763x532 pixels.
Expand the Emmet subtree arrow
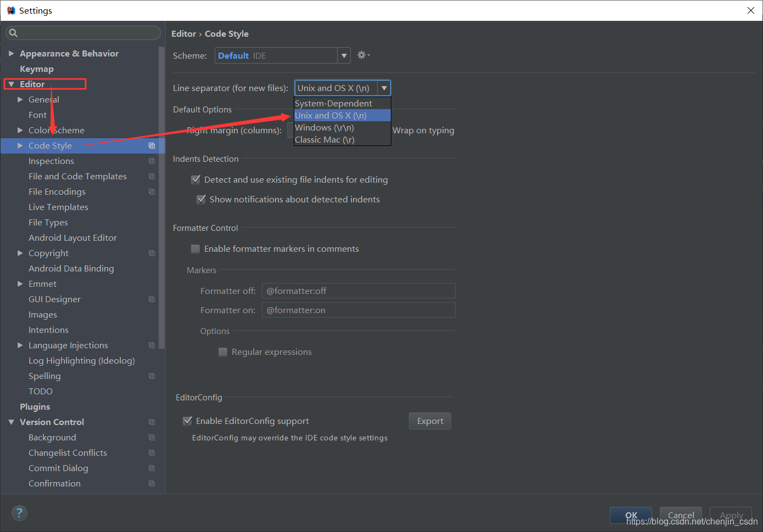pos(20,284)
